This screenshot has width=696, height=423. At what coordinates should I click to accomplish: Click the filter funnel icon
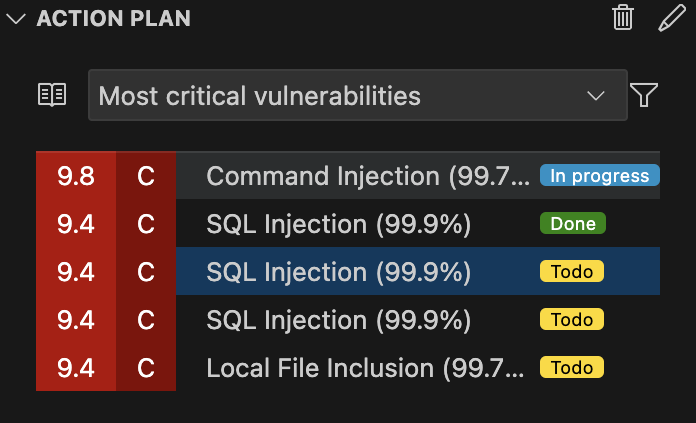point(645,95)
